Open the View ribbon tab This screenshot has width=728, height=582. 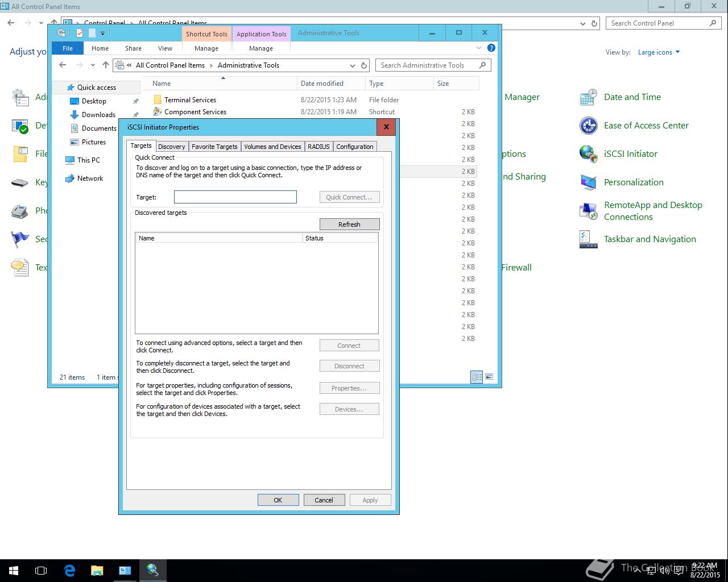click(165, 48)
